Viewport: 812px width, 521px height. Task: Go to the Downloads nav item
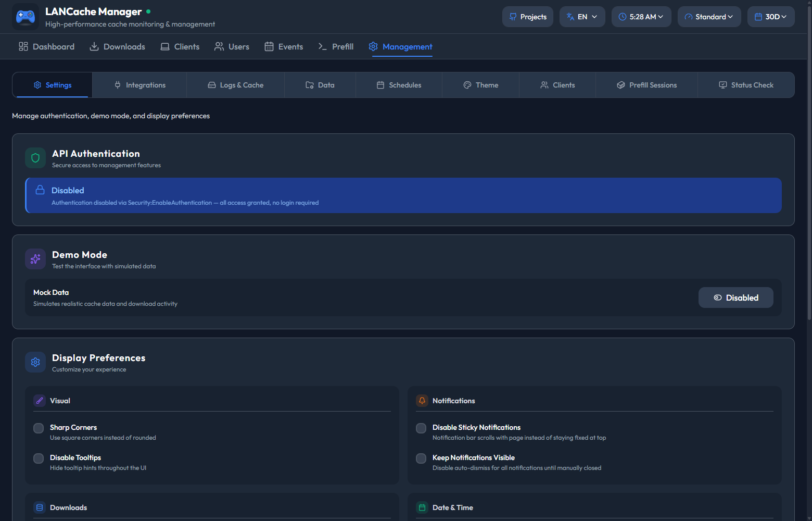[117, 46]
